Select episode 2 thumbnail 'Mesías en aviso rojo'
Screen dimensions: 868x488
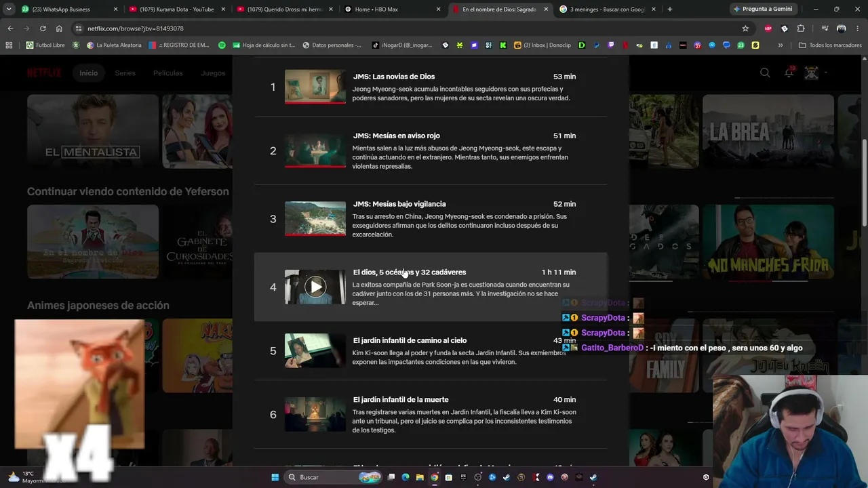[x=315, y=150]
